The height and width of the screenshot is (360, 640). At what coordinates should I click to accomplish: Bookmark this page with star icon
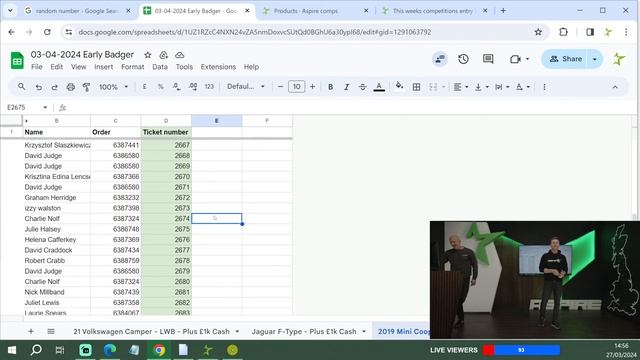(x=538, y=32)
